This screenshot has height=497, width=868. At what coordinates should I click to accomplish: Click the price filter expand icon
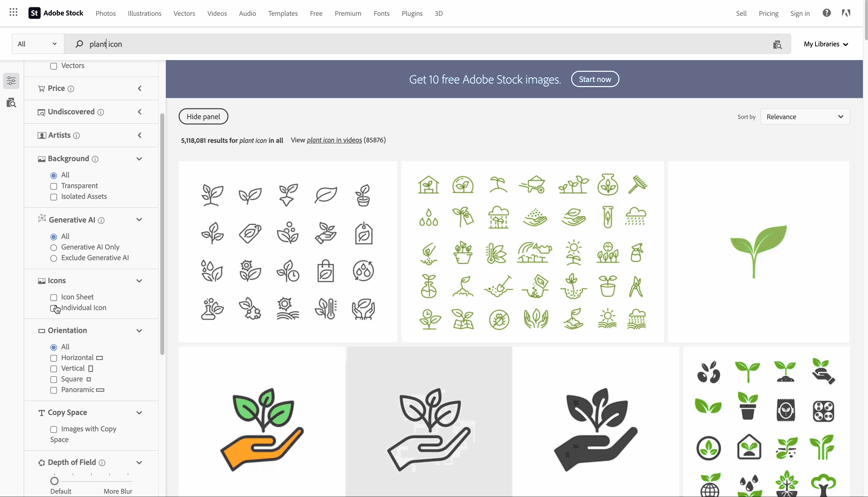[139, 88]
